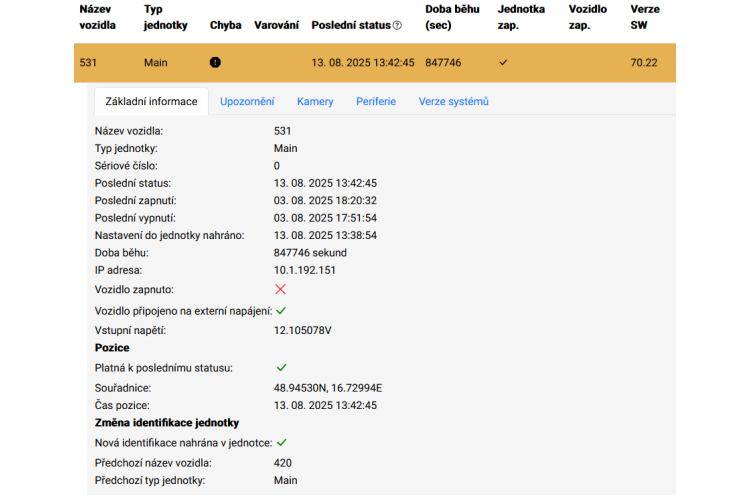Click the error icon in row 531
This screenshot has height=500, width=750.
pyautogui.click(x=215, y=62)
